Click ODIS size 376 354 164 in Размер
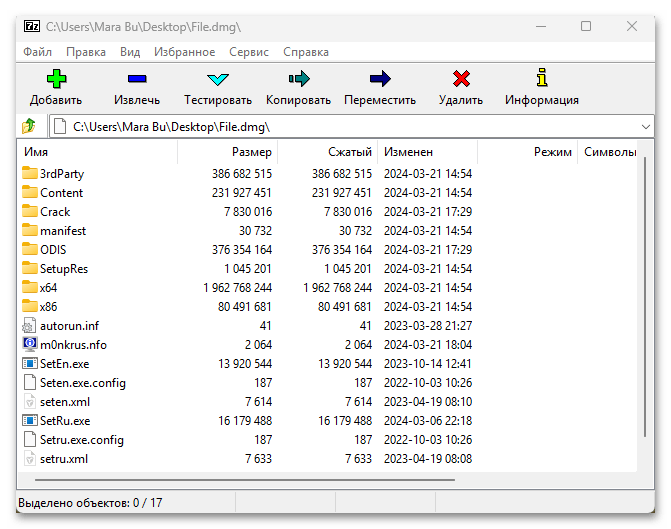671x529 pixels. point(242,250)
